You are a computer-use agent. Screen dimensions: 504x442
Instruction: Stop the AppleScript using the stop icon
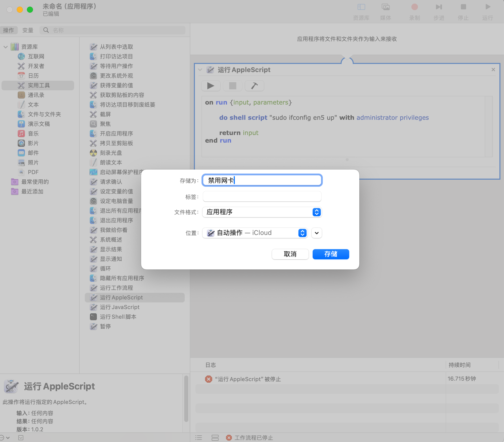[232, 86]
